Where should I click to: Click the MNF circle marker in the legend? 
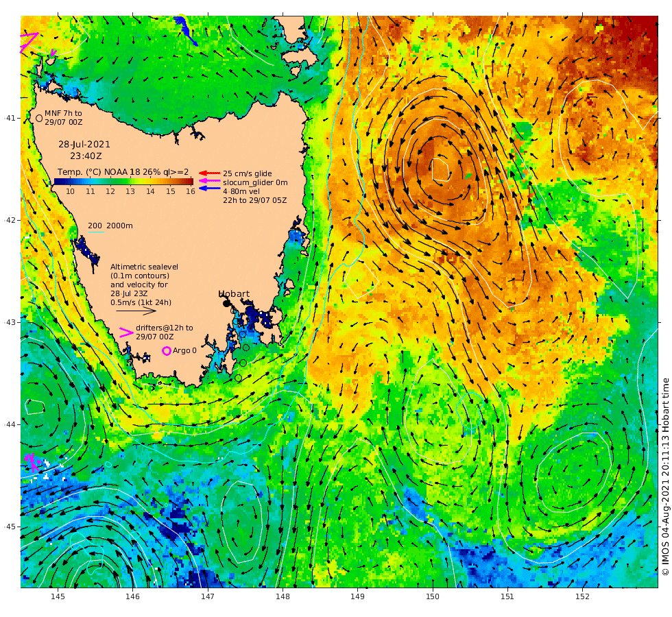[39, 118]
